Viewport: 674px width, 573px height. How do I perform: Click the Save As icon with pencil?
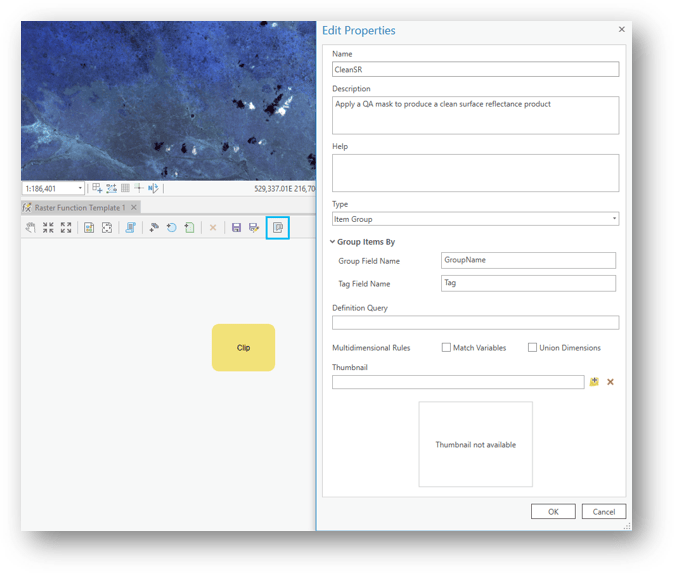click(x=254, y=227)
